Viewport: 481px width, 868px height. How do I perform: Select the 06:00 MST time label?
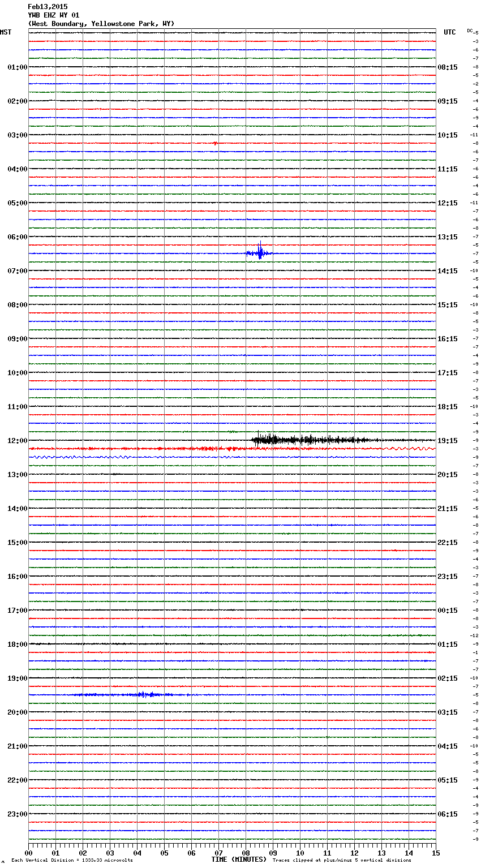[x=17, y=237]
